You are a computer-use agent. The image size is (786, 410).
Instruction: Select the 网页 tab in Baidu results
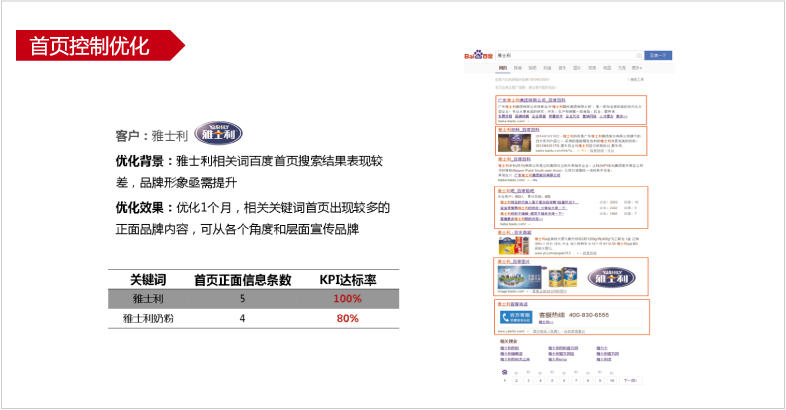(x=502, y=67)
